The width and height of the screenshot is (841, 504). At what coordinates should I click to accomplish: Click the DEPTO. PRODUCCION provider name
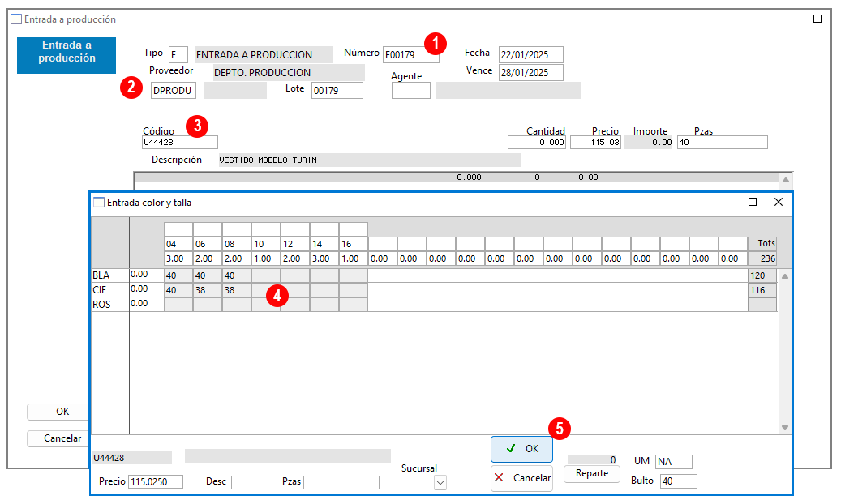pyautogui.click(x=289, y=72)
